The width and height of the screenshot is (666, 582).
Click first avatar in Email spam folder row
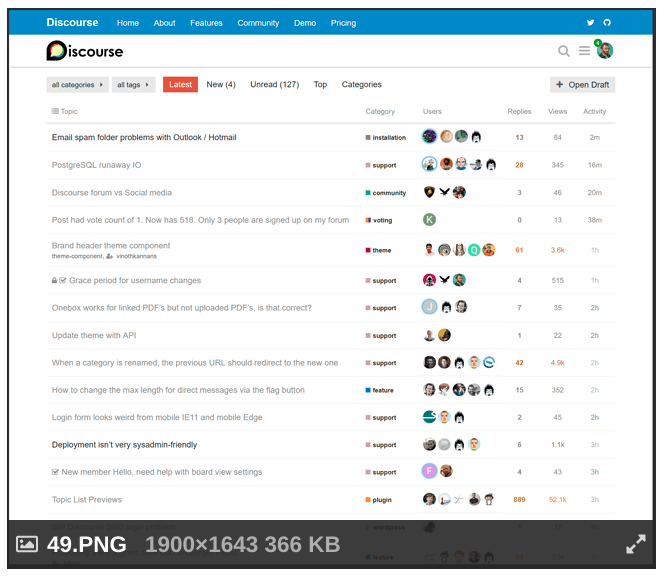coord(429,136)
